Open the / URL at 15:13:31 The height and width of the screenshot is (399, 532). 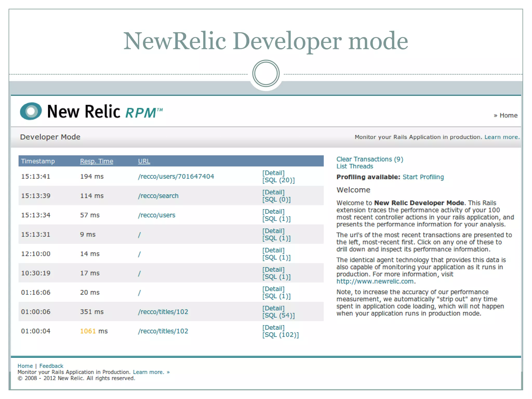139,235
